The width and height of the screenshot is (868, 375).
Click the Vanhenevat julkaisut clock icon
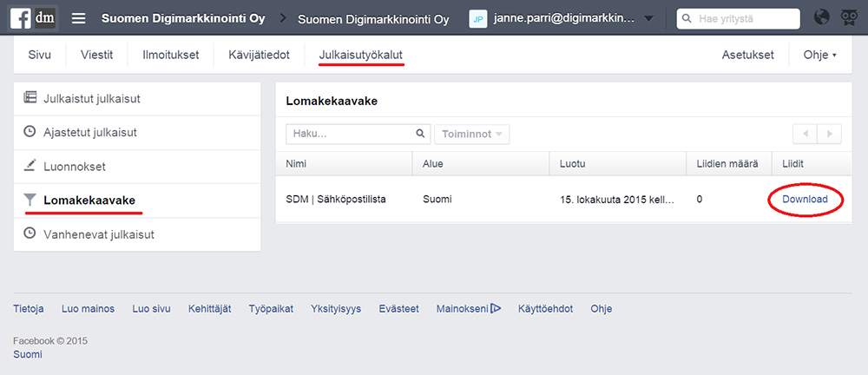[x=30, y=234]
